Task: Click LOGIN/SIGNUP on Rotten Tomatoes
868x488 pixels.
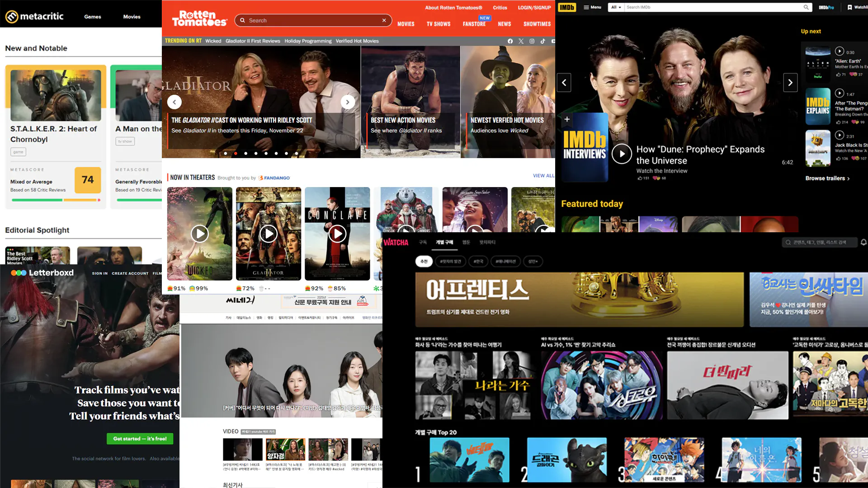Action: pos(534,8)
